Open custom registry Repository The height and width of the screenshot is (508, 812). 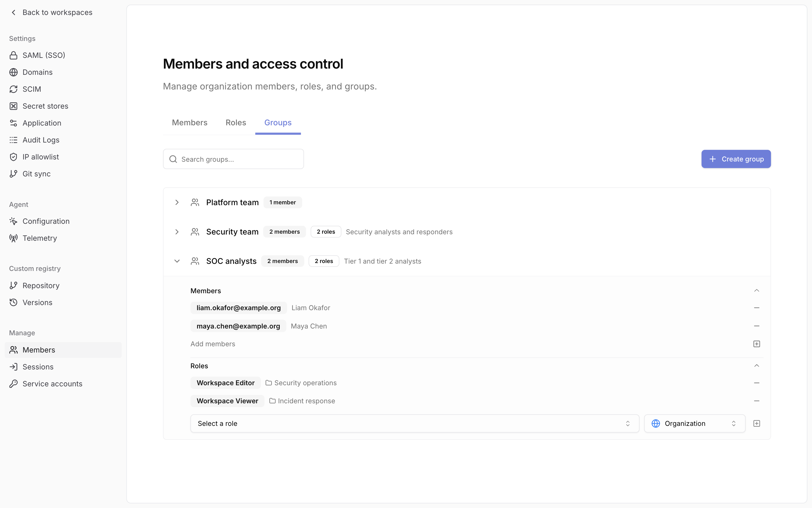pos(63,286)
